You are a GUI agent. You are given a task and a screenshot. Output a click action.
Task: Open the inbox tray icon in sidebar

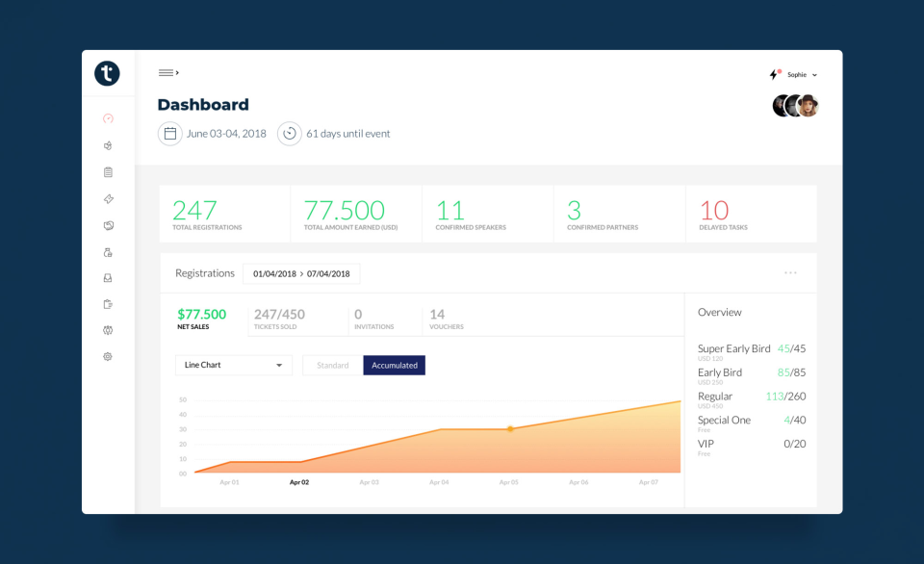point(108,278)
